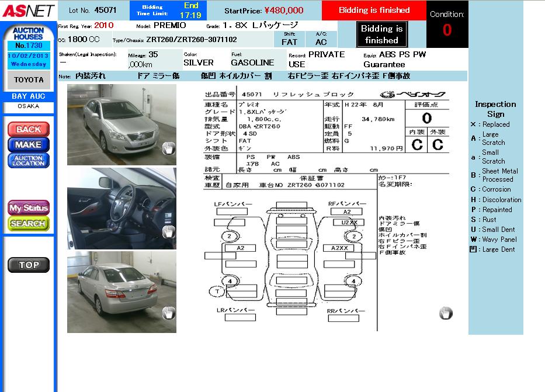The image size is (545, 392).
Task: Click the hand icon on the front car photo
Action: (x=168, y=148)
